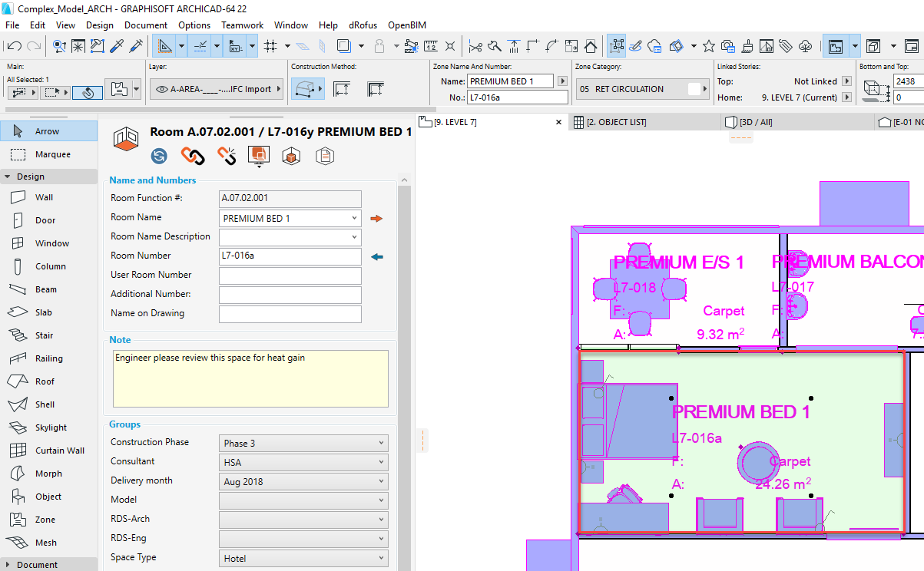Pick the eyedropper pick-up parameters tool

coord(118,46)
